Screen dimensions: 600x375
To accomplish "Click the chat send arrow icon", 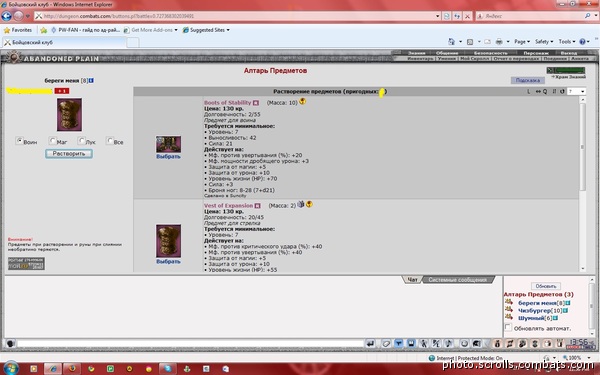I will [x=370, y=343].
